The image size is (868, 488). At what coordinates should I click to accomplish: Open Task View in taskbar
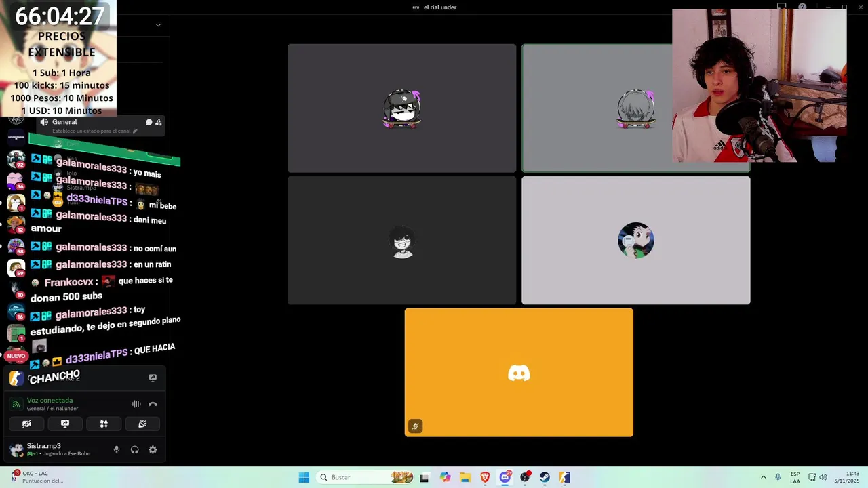pos(425,477)
